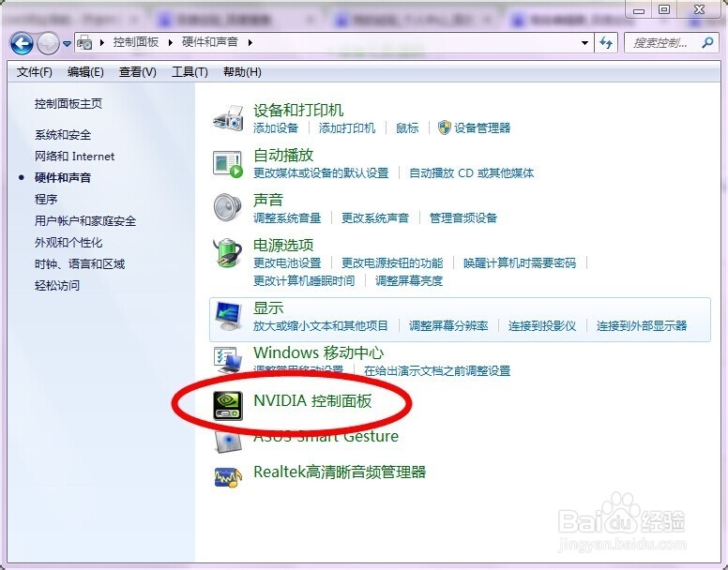Screen dimensions: 728x570
Task: Click 调整屏幕亮度 link
Action: tap(409, 280)
